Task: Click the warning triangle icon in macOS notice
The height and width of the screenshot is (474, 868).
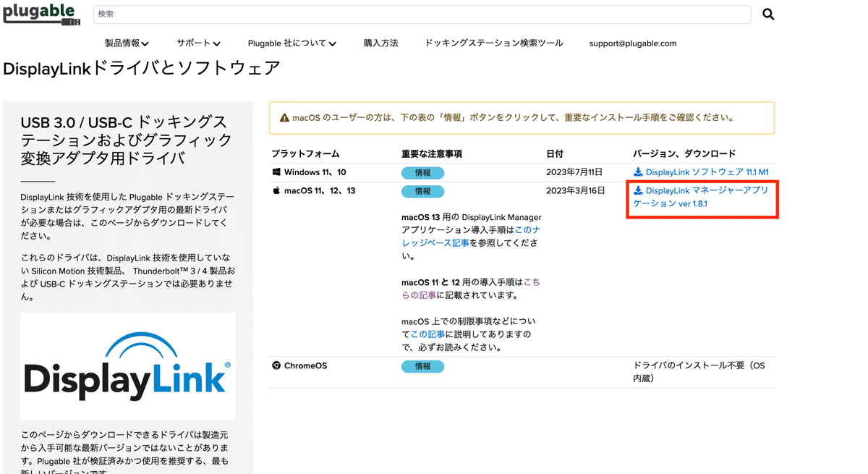Action: [284, 117]
